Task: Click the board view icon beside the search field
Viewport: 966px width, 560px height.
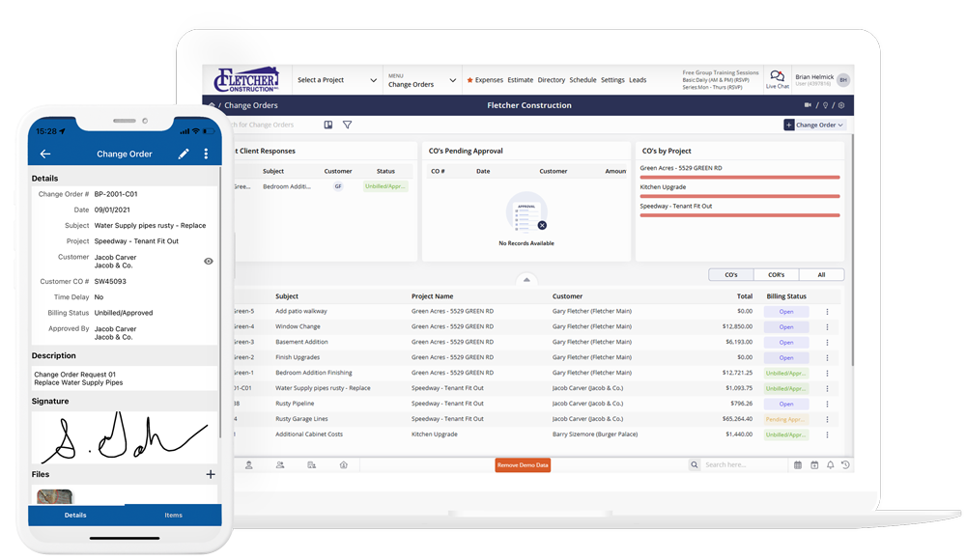Action: (328, 125)
